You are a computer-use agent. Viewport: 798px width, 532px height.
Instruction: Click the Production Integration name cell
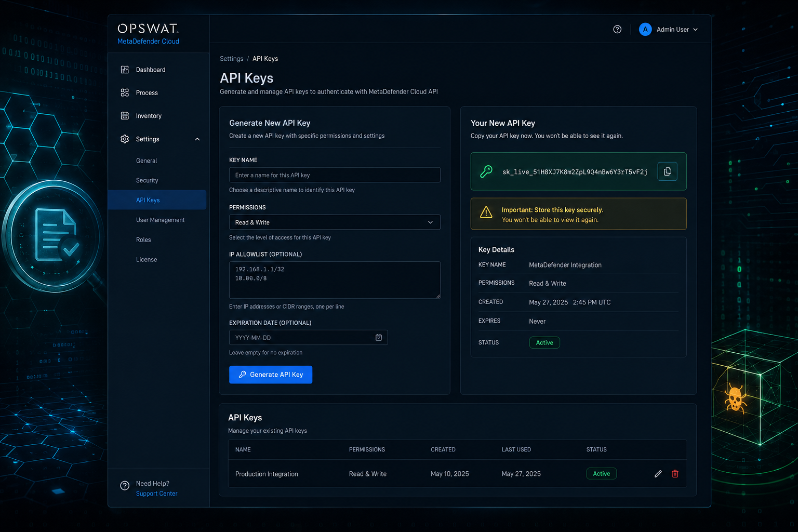click(x=267, y=474)
